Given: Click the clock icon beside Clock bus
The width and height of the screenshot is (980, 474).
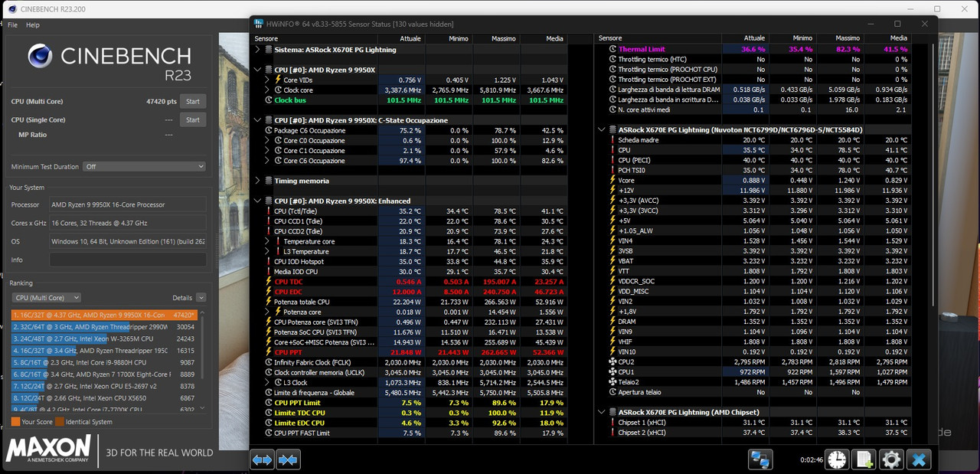Looking at the screenshot, I should (269, 100).
